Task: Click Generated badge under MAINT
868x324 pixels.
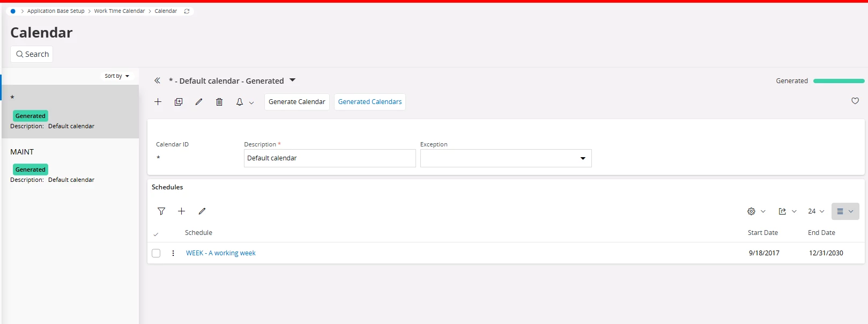Action: [31, 170]
